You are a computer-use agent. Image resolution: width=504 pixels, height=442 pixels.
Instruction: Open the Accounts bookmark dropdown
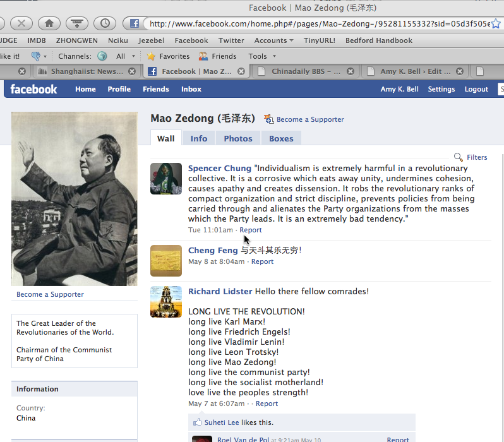[x=273, y=40]
